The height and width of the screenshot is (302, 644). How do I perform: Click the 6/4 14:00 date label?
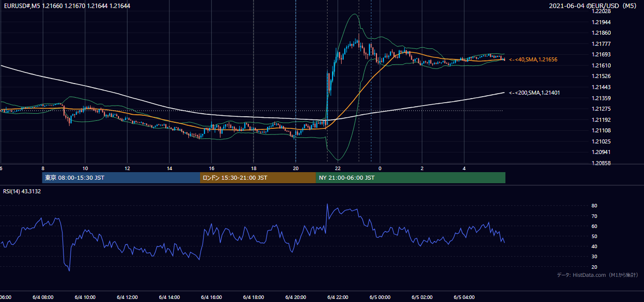tap(169, 297)
